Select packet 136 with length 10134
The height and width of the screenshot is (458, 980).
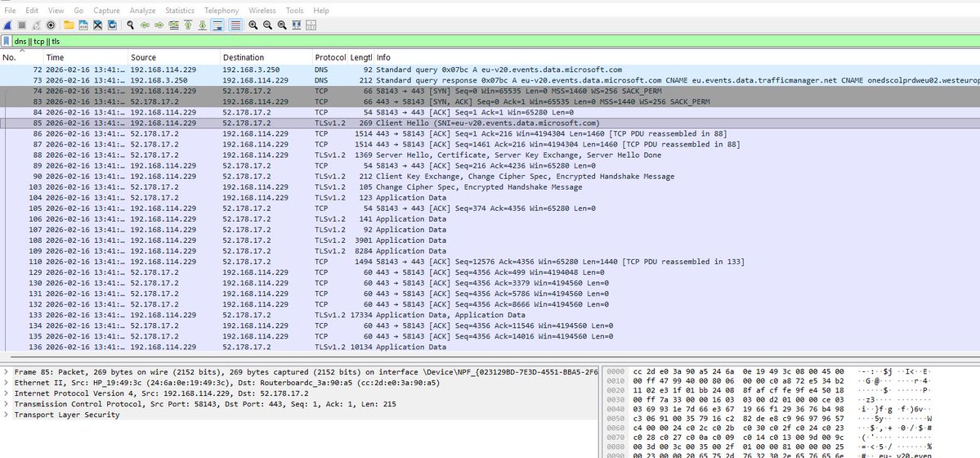[490, 347]
